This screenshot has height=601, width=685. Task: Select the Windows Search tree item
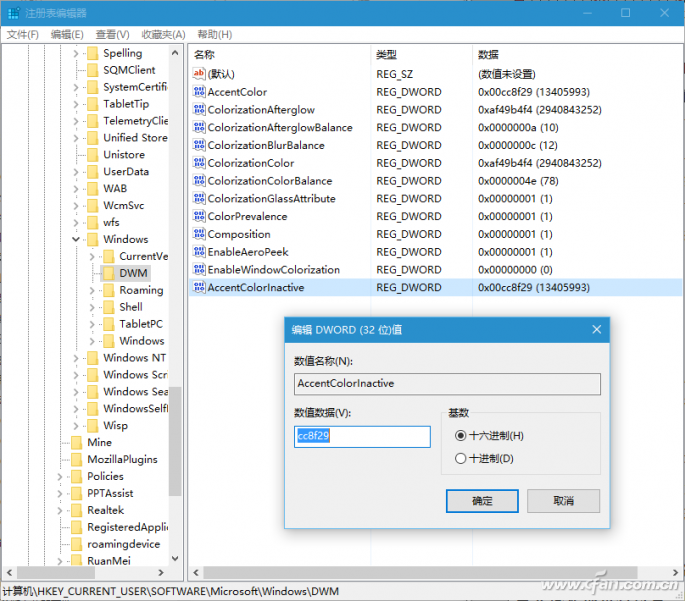coord(135,392)
